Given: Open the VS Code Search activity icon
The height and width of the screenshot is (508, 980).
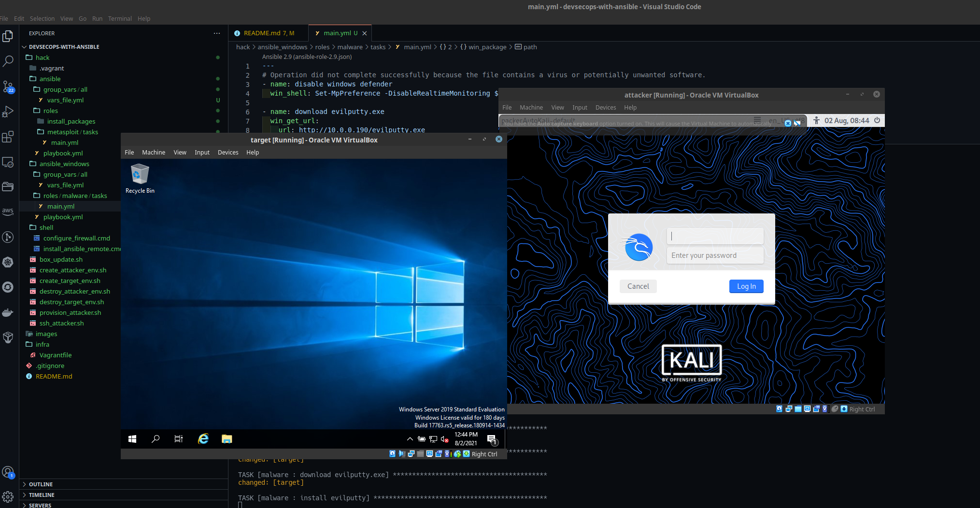Looking at the screenshot, I should click(x=8, y=61).
